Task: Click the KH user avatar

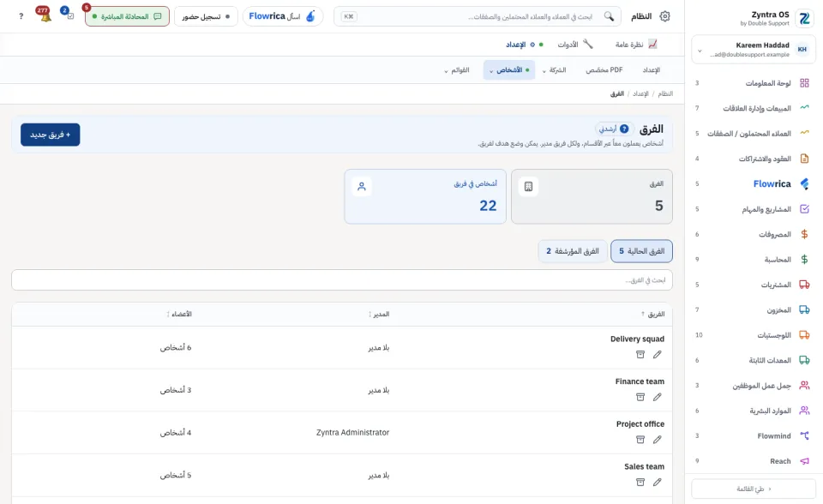Action: pos(802,50)
